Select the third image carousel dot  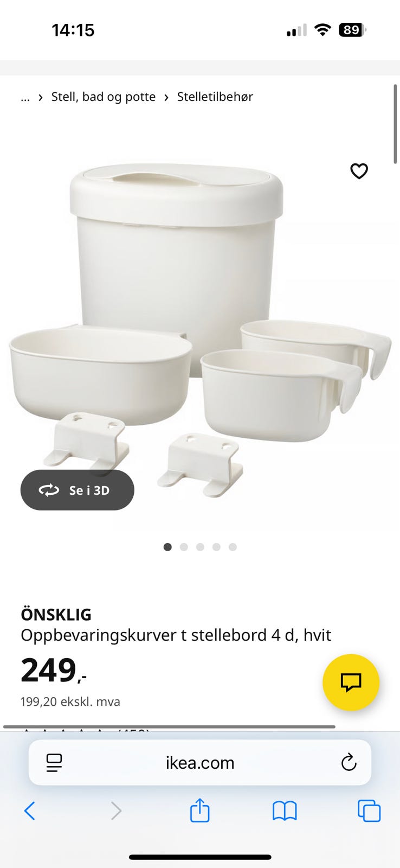(x=200, y=547)
